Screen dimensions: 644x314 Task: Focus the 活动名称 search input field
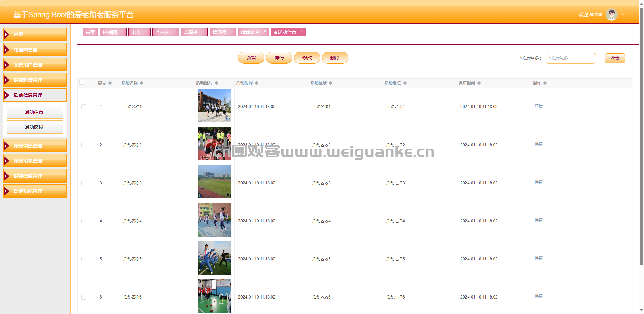coord(571,58)
